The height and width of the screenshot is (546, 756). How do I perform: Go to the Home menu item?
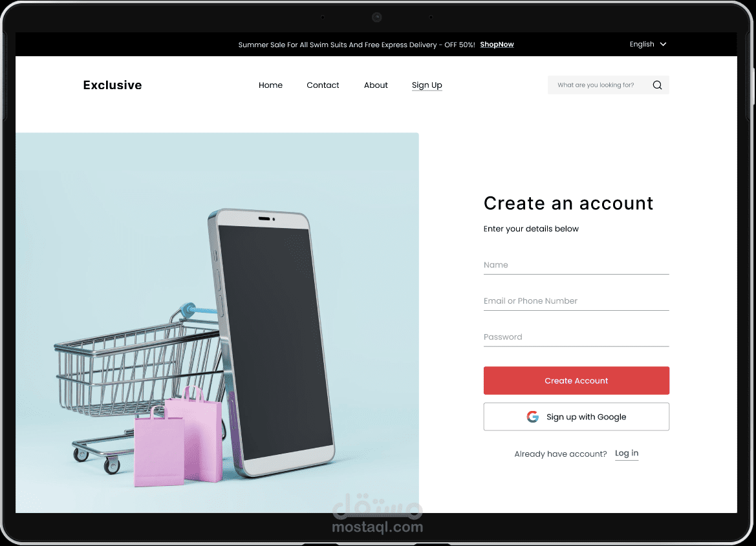click(x=270, y=85)
